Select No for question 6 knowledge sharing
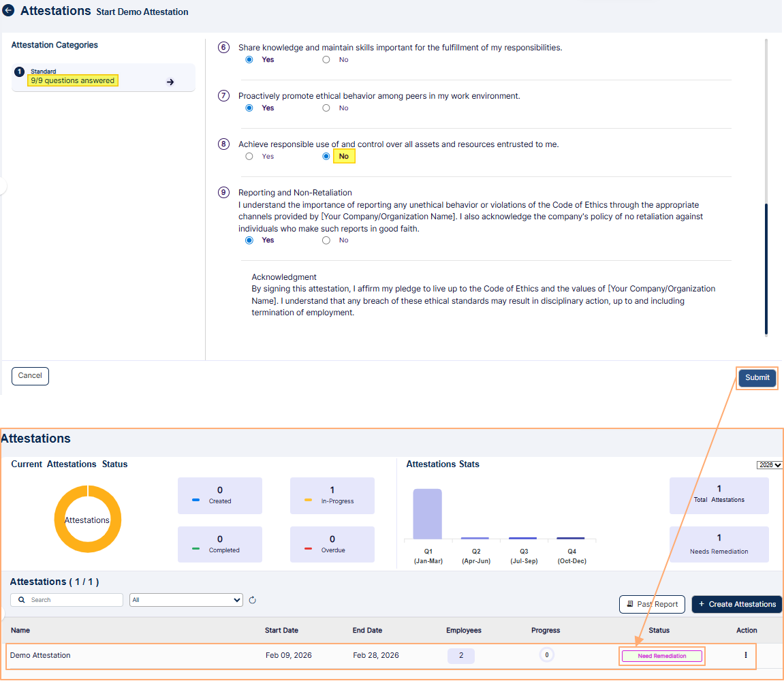This screenshot has height=681, width=784. [x=326, y=60]
